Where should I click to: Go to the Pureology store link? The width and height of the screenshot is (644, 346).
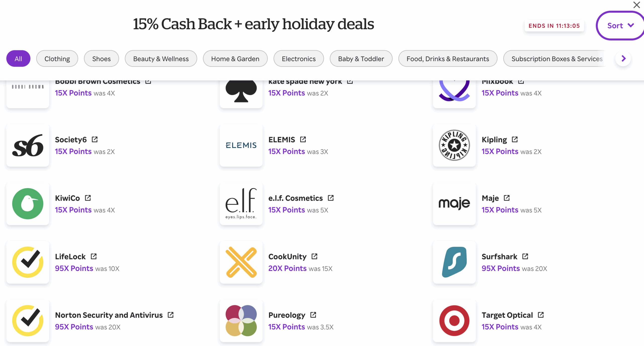pyautogui.click(x=287, y=315)
